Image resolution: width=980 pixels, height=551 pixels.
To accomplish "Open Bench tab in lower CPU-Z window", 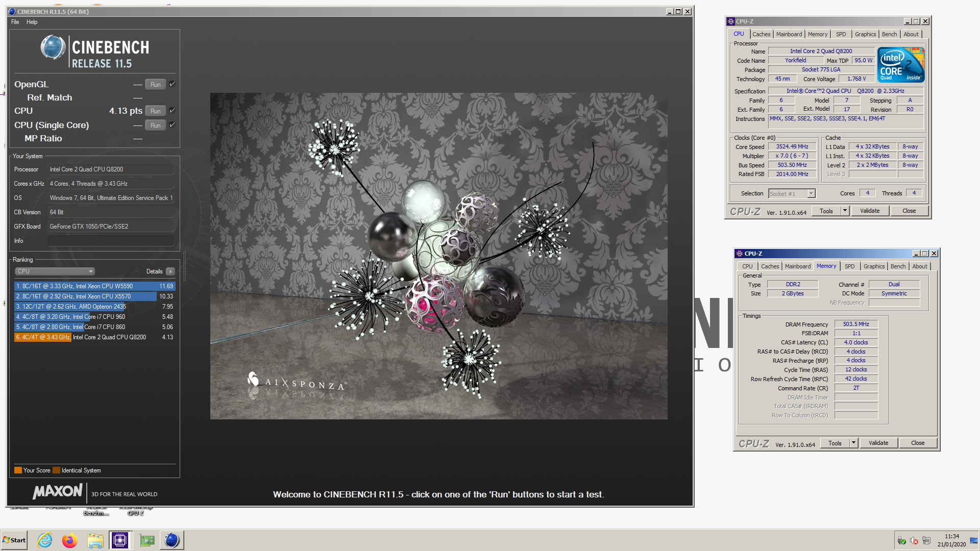I will point(898,266).
